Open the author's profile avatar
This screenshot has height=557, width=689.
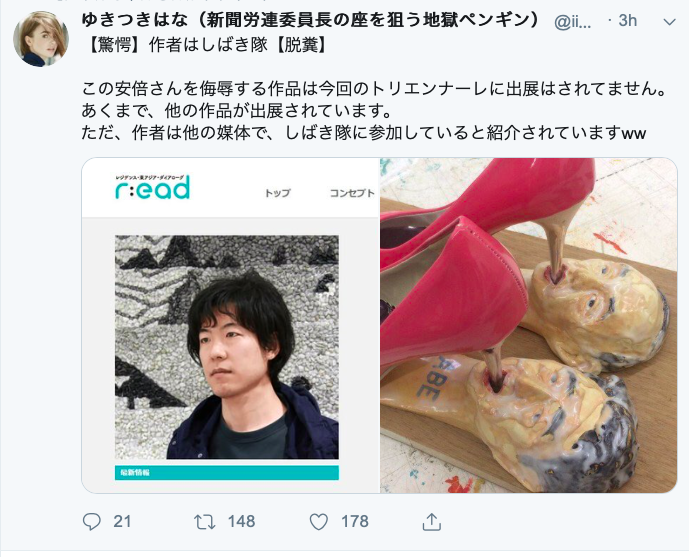pos(41,39)
